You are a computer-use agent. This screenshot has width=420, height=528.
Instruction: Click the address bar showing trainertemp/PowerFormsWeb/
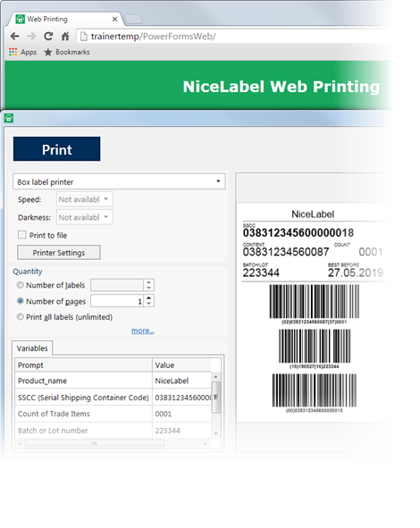click(x=232, y=37)
